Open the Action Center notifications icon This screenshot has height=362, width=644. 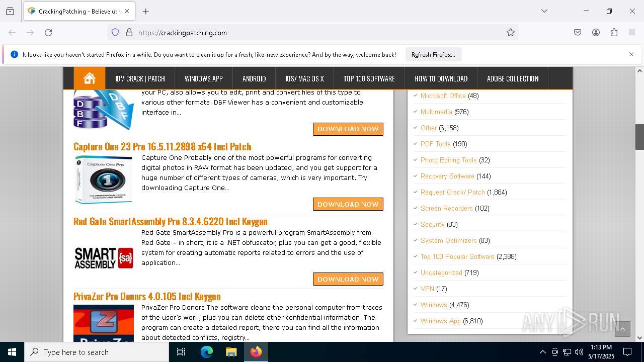coord(627,352)
